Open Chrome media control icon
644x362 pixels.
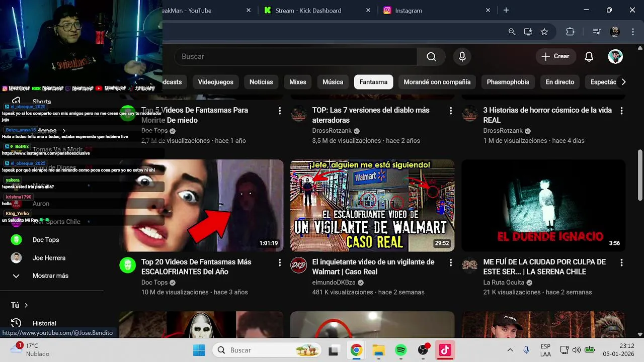596,32
